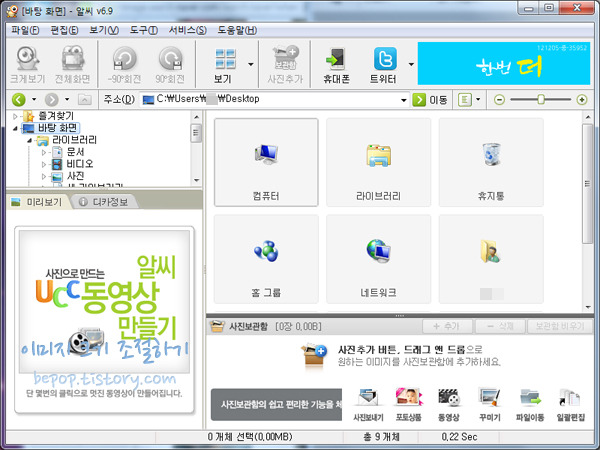600x450 pixels.
Task: Click the up-folder navigation icon
Action: 85,100
